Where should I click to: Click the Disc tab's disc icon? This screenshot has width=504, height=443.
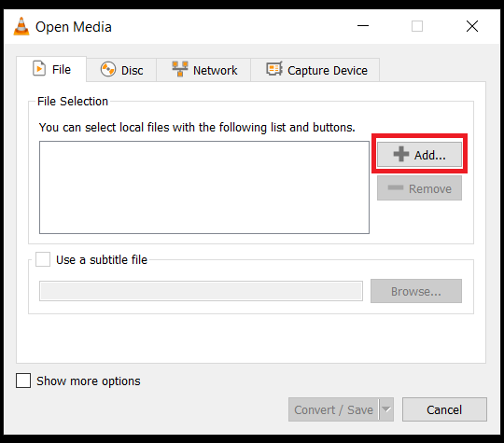(108, 69)
